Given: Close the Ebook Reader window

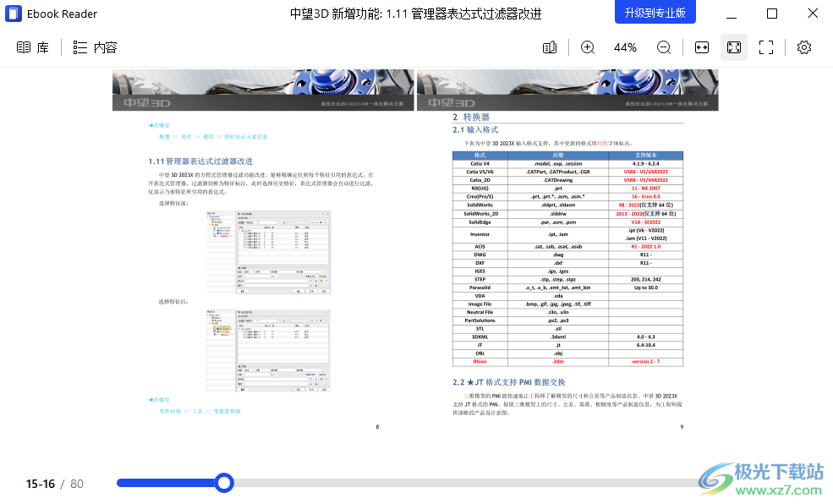Looking at the screenshot, I should tap(813, 14).
